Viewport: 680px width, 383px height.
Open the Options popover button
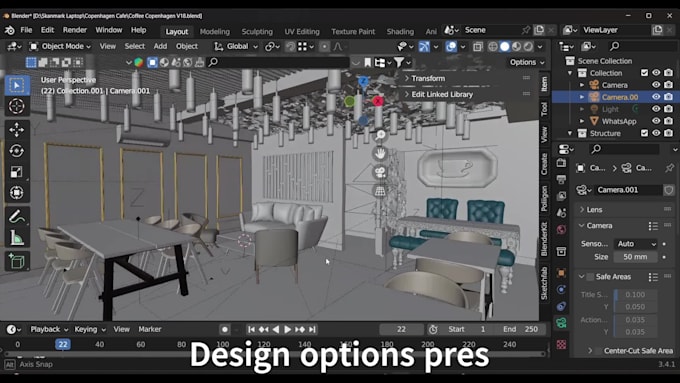click(x=527, y=62)
